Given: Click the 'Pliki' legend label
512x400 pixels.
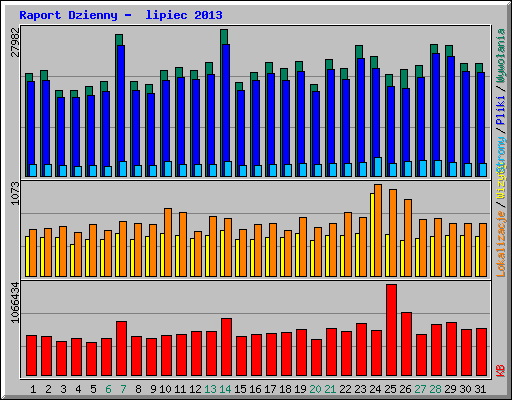Looking at the screenshot, I should 501,110.
